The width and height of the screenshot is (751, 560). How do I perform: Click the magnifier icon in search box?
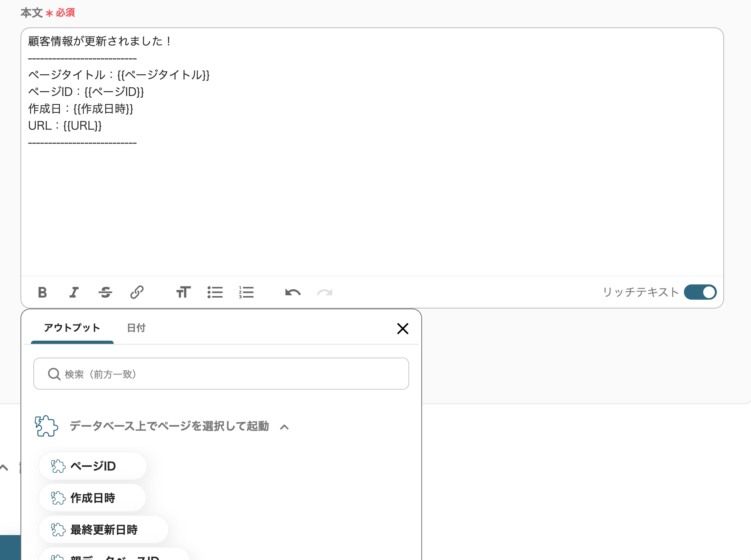click(x=54, y=374)
